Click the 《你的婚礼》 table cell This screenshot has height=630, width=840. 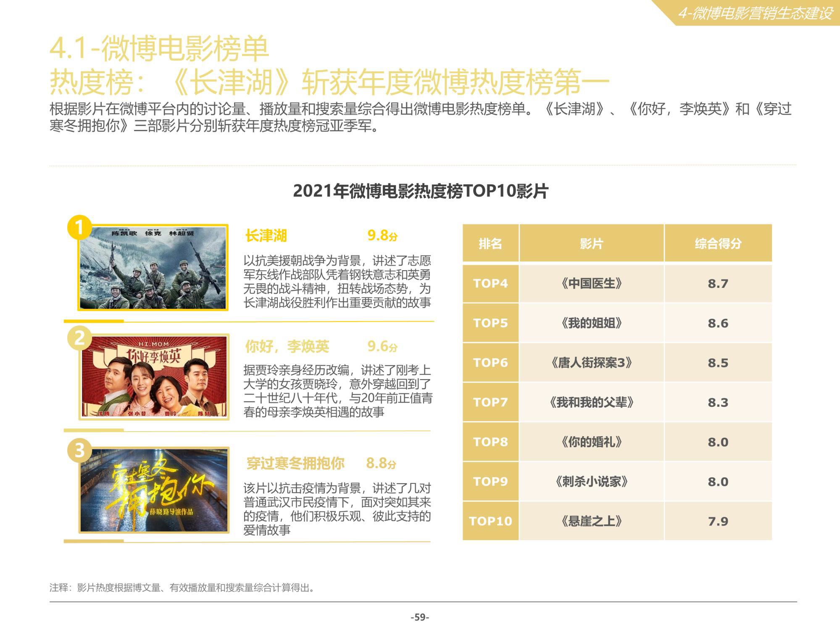pos(591,442)
